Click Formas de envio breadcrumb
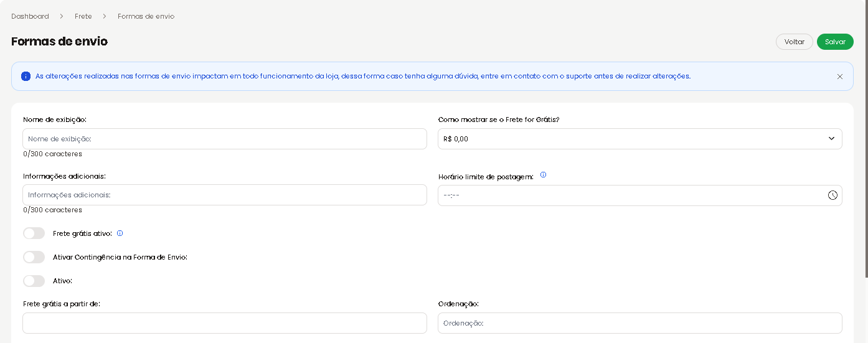The image size is (868, 343). 146,16
